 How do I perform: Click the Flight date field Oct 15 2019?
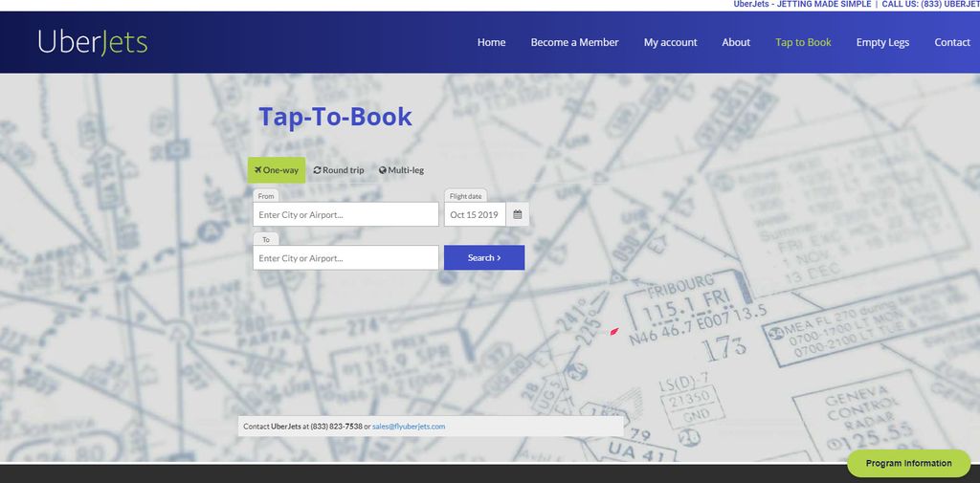click(475, 214)
